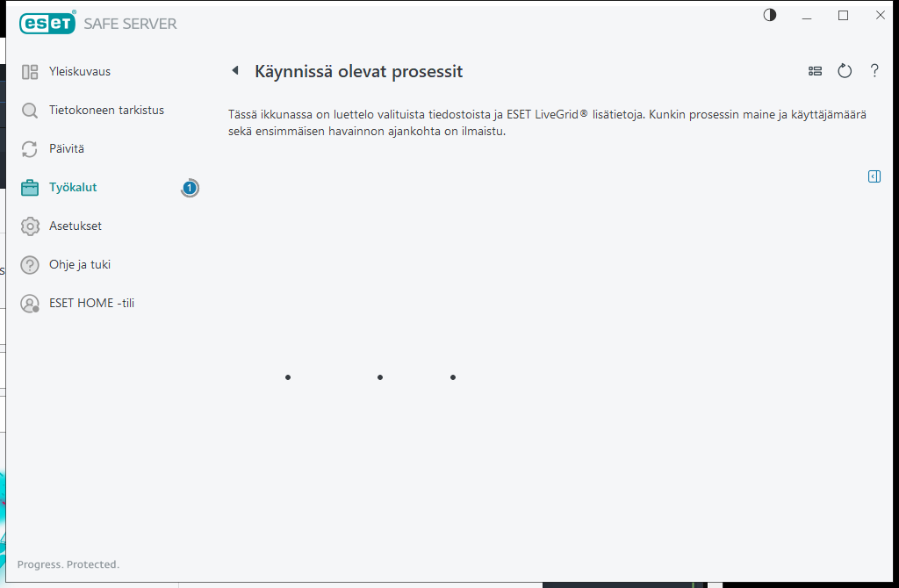Expand the side details panel toggle
The width and height of the screenshot is (899, 588).
coord(874,176)
